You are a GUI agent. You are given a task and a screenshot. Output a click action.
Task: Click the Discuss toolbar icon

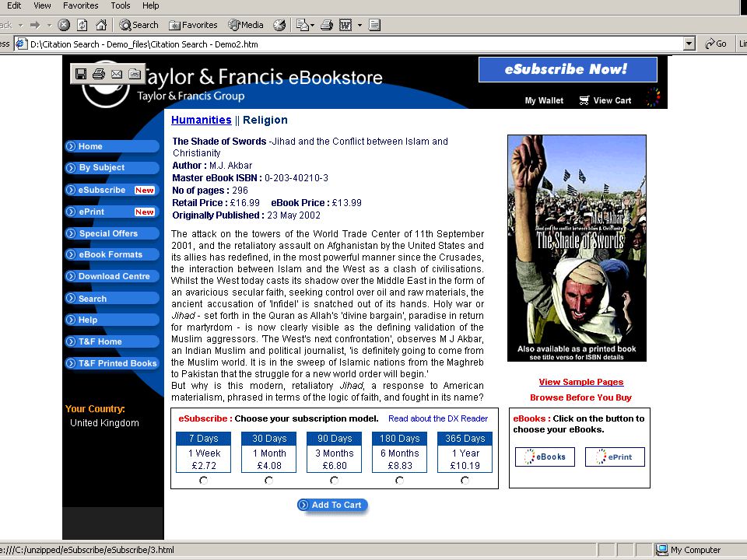point(374,25)
